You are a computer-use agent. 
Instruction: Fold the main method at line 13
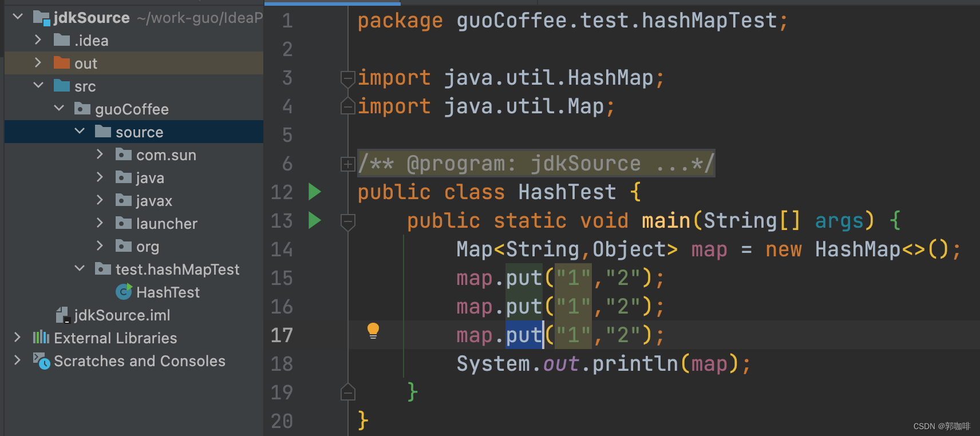[x=347, y=222]
